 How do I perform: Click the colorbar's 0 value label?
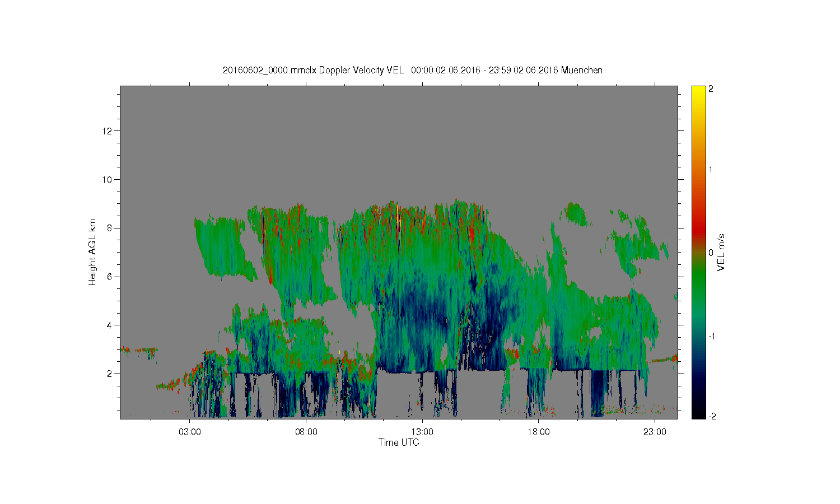point(711,253)
